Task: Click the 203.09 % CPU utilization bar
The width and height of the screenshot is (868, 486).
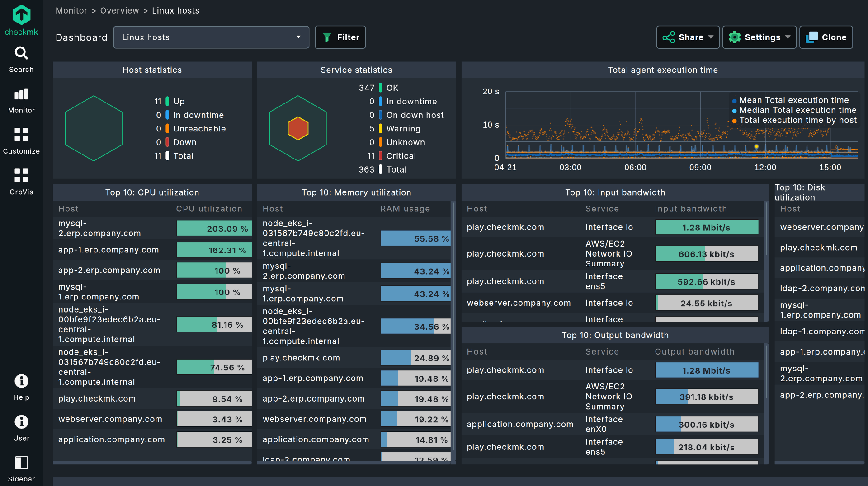Action: tap(214, 229)
